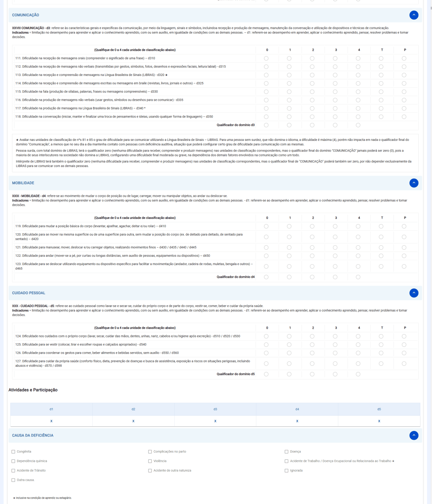Rate item 118 conversação as 4
The image size is (432, 504).
pyautogui.click(x=358, y=117)
